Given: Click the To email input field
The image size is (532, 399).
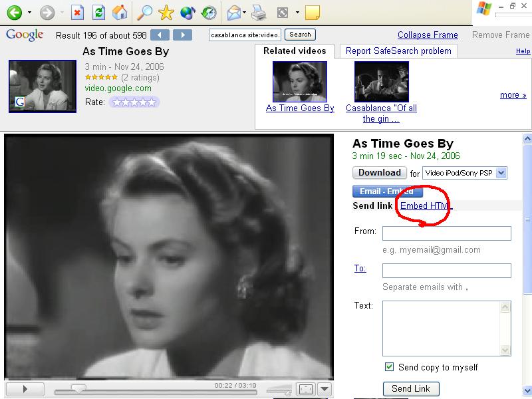Looking at the screenshot, I should (447, 271).
